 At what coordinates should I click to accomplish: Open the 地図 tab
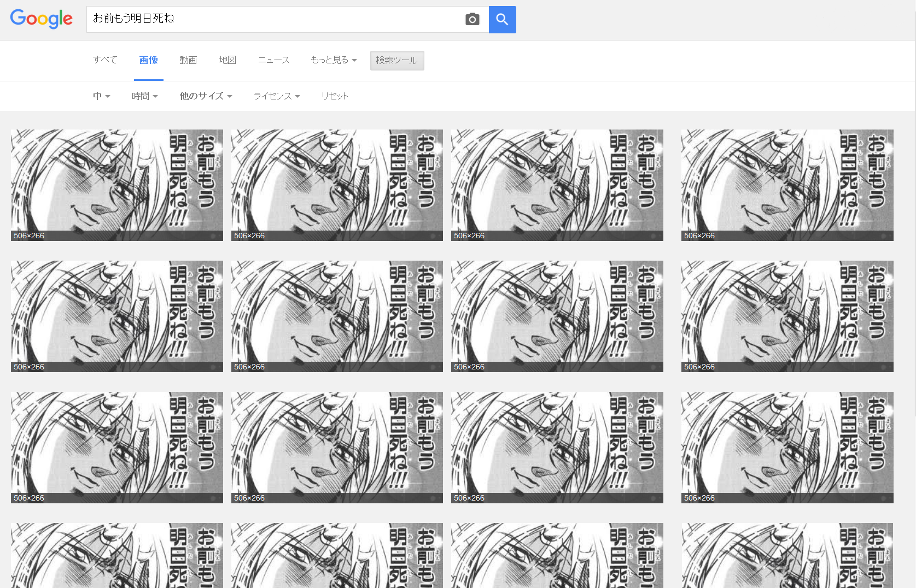(227, 60)
